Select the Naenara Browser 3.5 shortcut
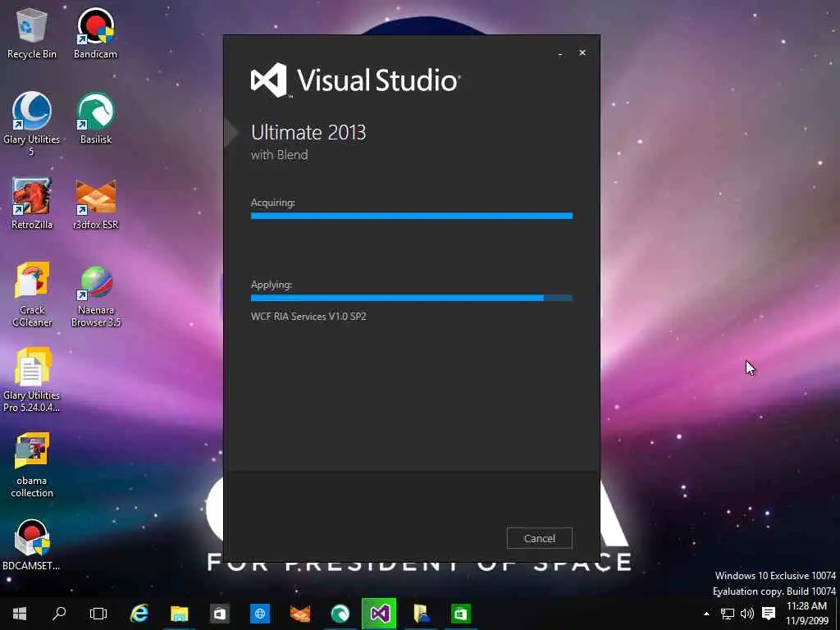 click(95, 294)
